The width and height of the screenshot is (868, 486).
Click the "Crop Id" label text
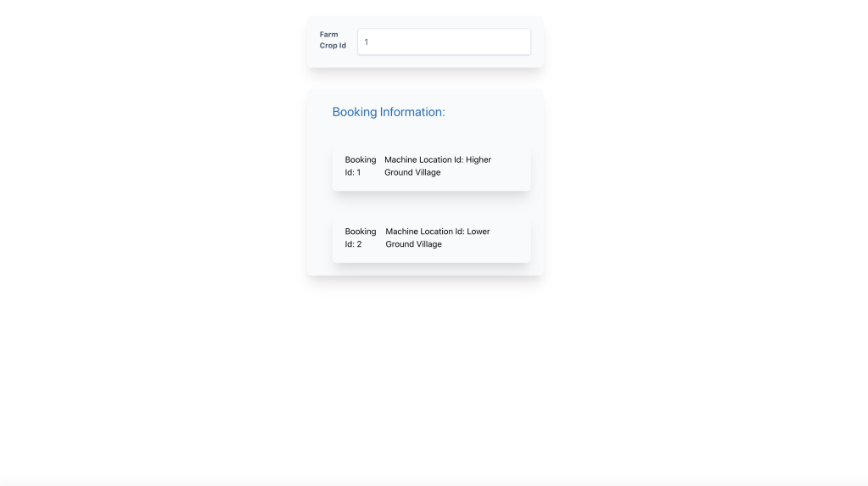[x=333, y=46]
